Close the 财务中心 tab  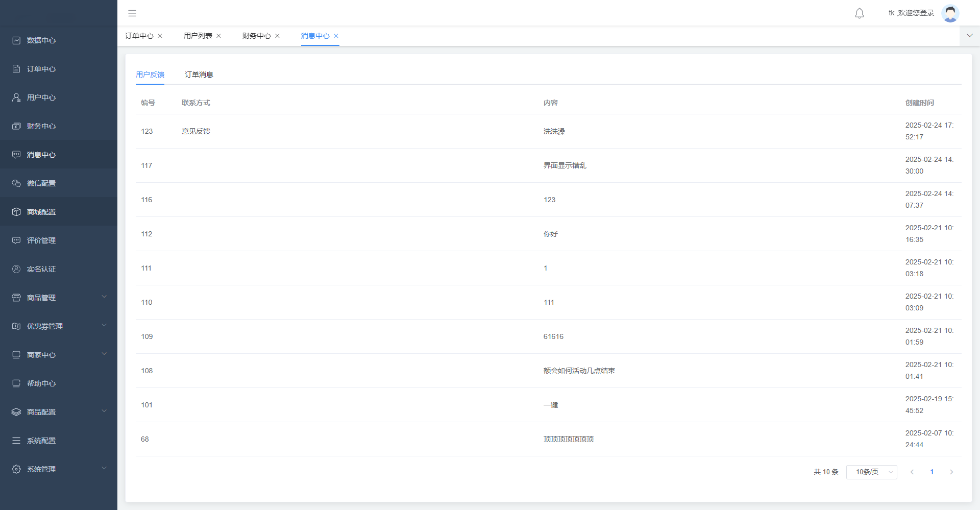point(277,36)
